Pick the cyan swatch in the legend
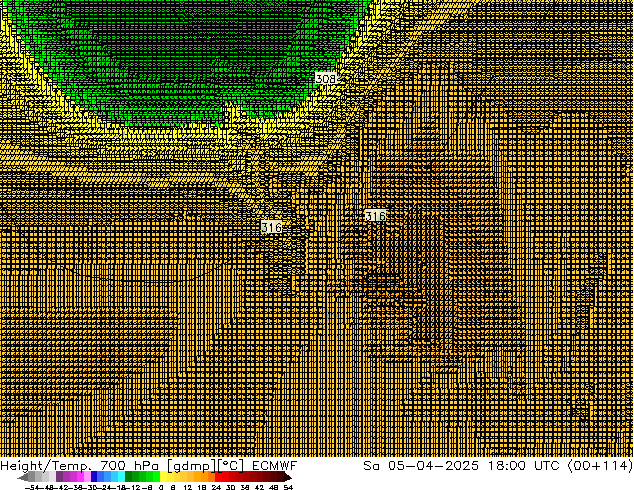This screenshot has height=490, width=634. [122, 477]
